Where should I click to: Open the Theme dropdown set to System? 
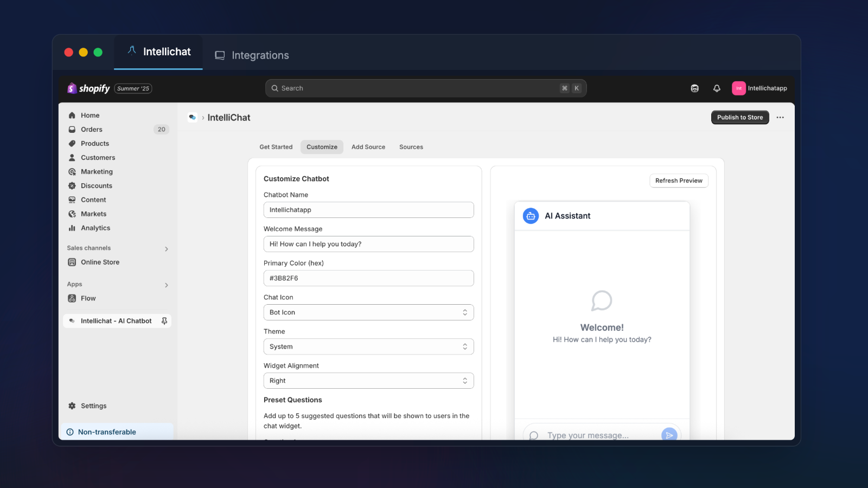click(x=368, y=346)
